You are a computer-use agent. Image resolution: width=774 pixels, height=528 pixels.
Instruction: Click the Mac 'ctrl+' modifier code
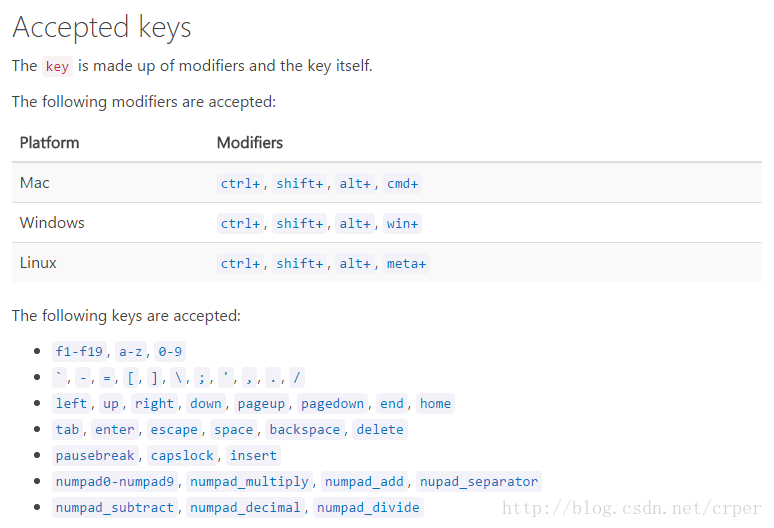click(x=240, y=184)
